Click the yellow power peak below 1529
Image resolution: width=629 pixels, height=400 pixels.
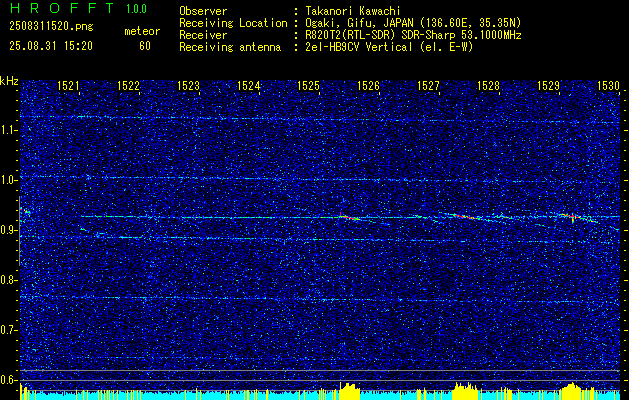pyautogui.click(x=571, y=391)
